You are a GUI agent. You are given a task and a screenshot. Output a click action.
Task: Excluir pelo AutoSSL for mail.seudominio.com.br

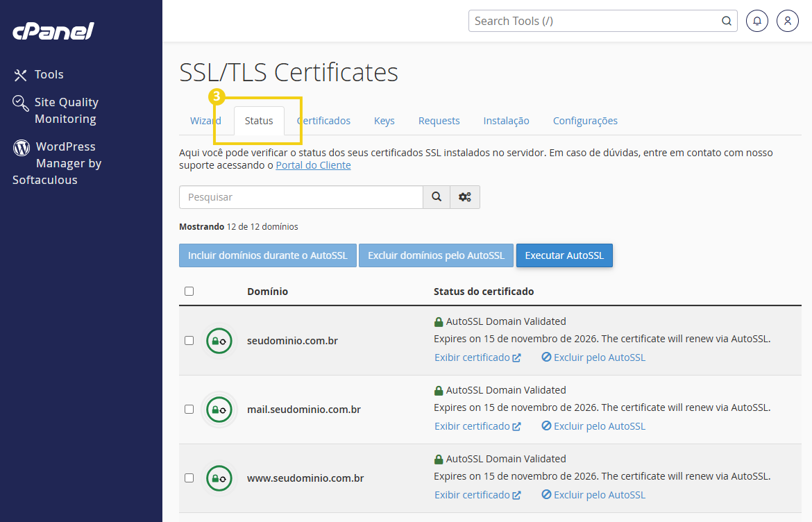pos(593,427)
